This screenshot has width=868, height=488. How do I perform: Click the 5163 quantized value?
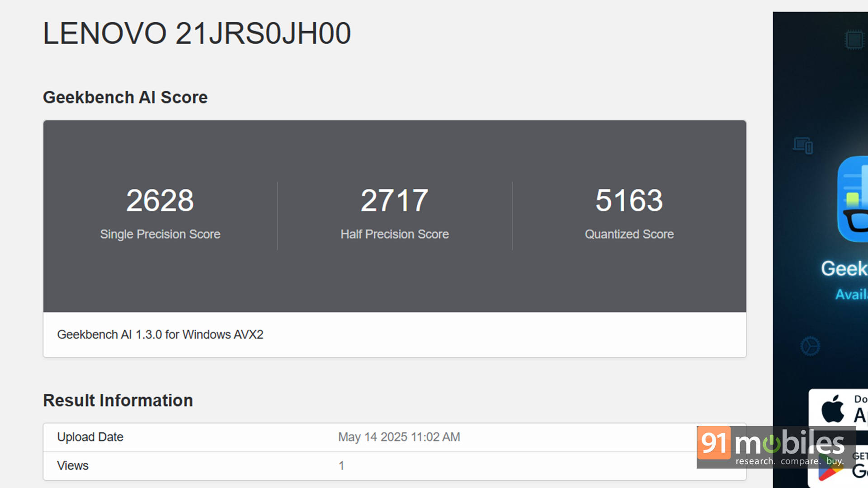coord(629,200)
